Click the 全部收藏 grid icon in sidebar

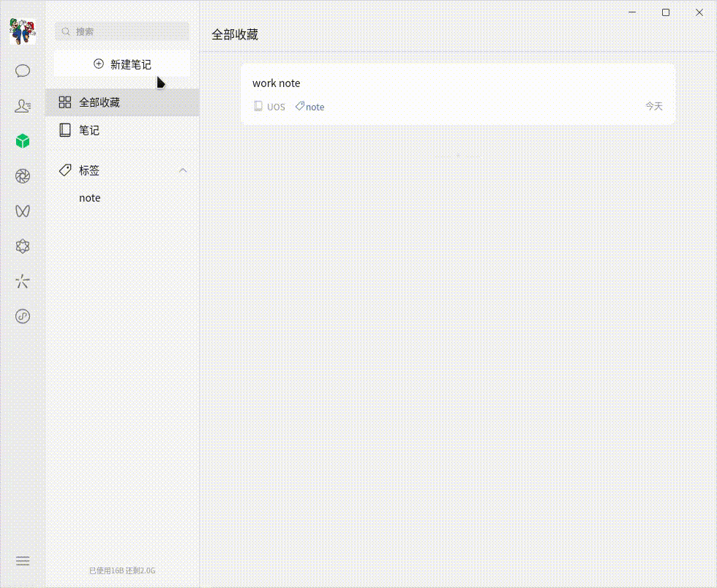(65, 102)
